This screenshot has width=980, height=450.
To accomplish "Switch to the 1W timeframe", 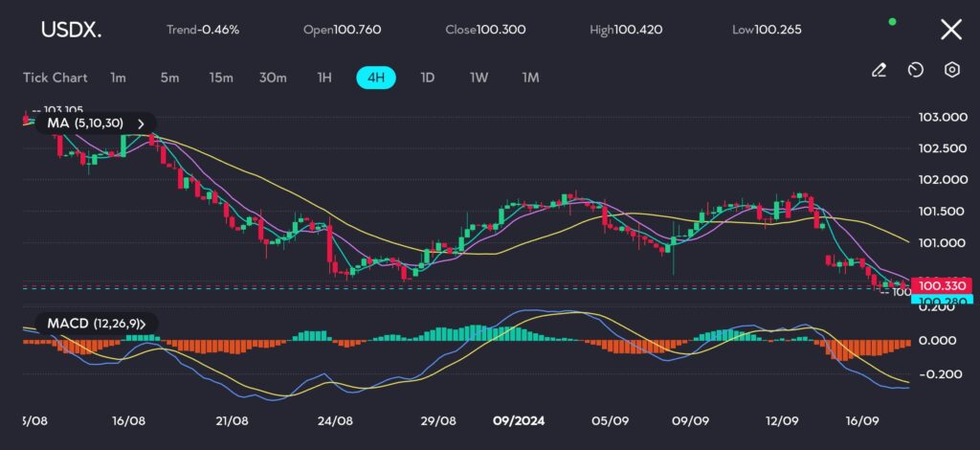I will pyautogui.click(x=479, y=78).
